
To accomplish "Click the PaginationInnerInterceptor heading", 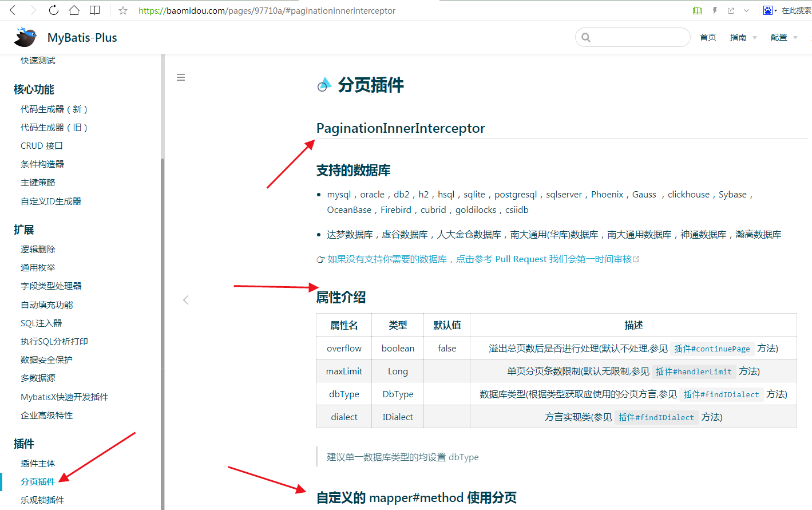I will coord(401,128).
